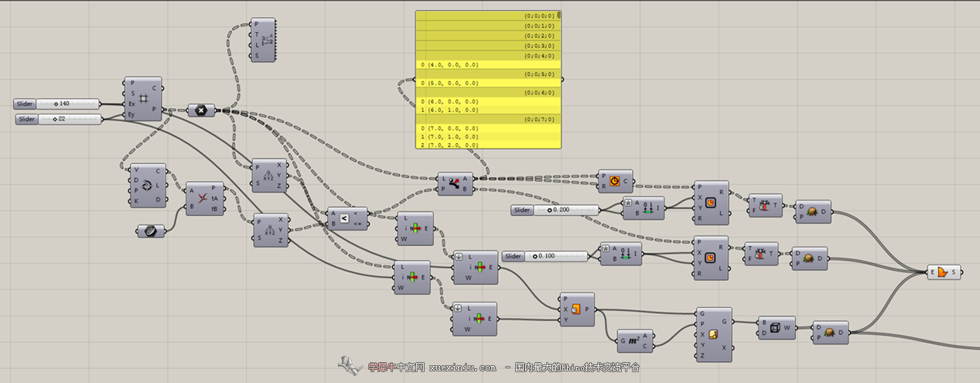Click the slider track showing 140
The image size is (980, 383).
68,104
